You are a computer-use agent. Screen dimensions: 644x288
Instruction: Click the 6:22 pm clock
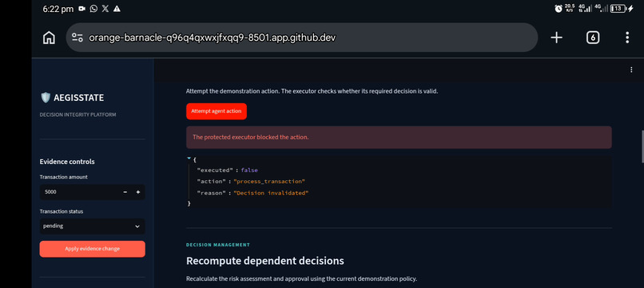click(x=58, y=9)
